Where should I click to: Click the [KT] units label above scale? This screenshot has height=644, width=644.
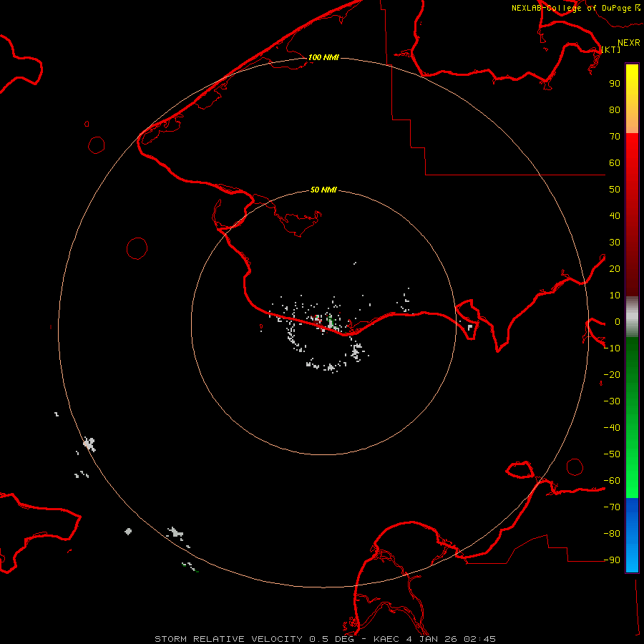tap(611, 49)
